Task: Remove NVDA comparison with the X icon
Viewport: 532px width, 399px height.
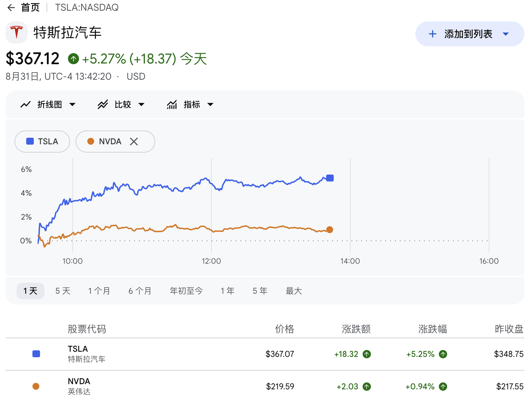Action: tap(134, 141)
